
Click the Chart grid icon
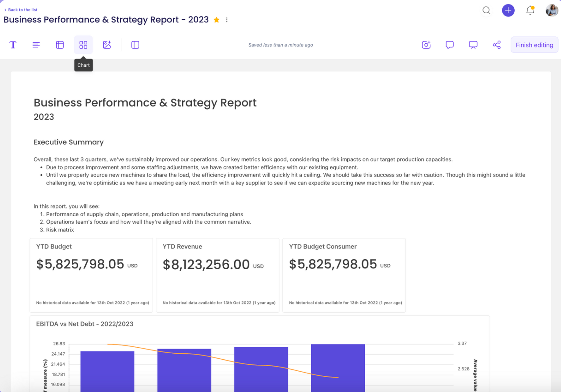83,45
